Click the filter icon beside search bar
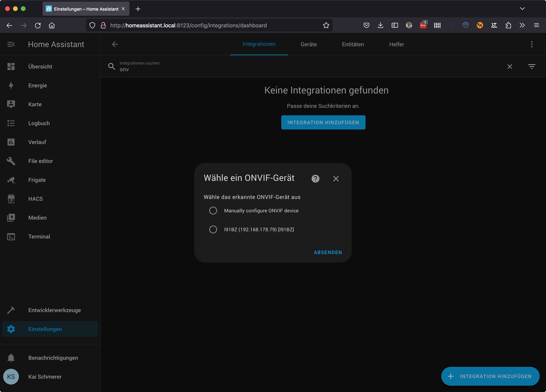 tap(532, 67)
